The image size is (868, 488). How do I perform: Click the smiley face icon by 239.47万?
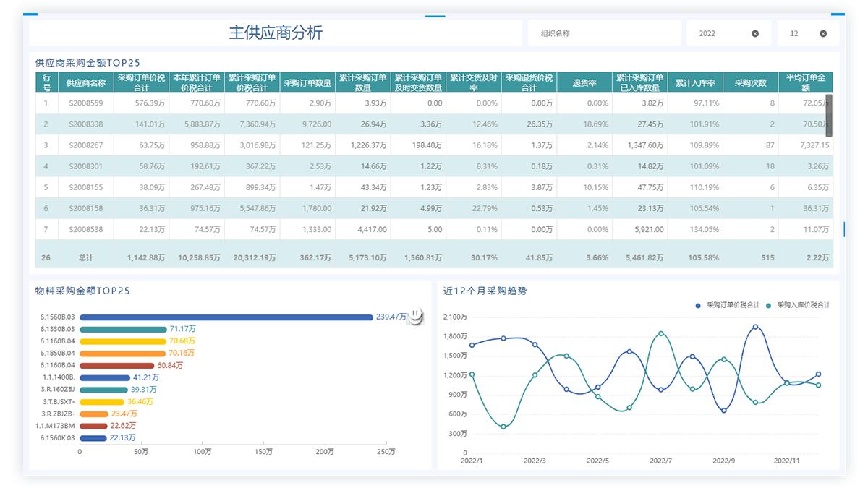415,316
